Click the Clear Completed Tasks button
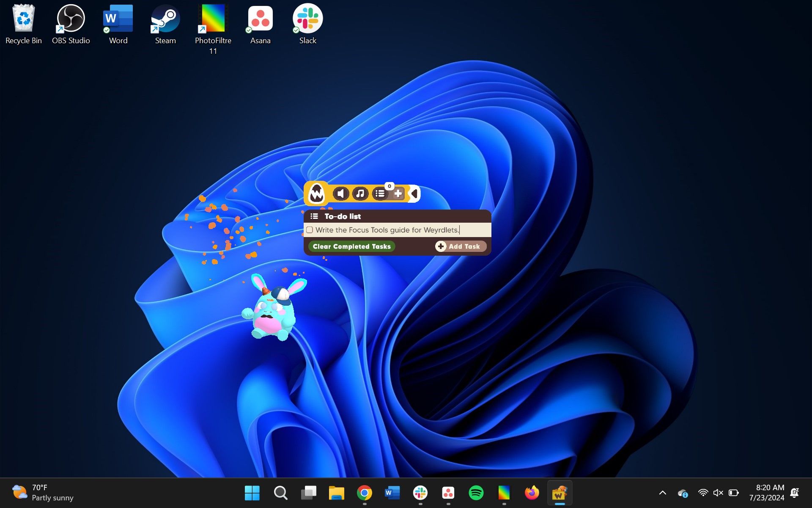812x508 pixels. pyautogui.click(x=351, y=246)
